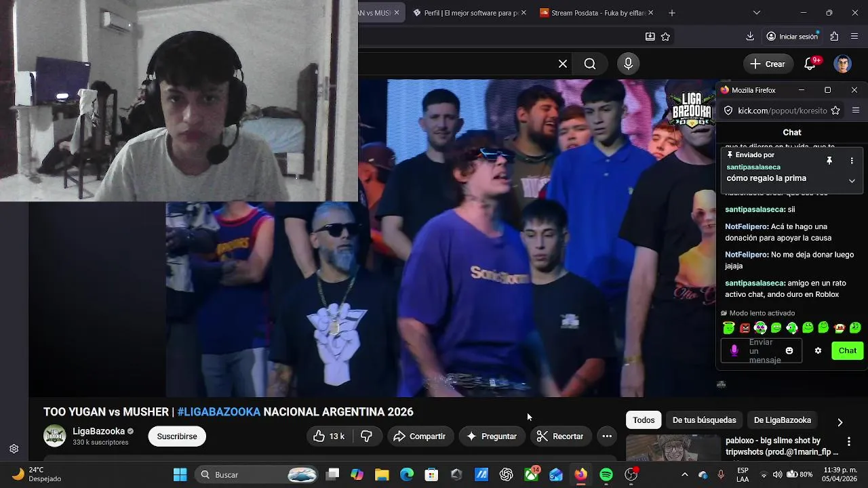Open the emoji picker in chat input

[x=789, y=351]
